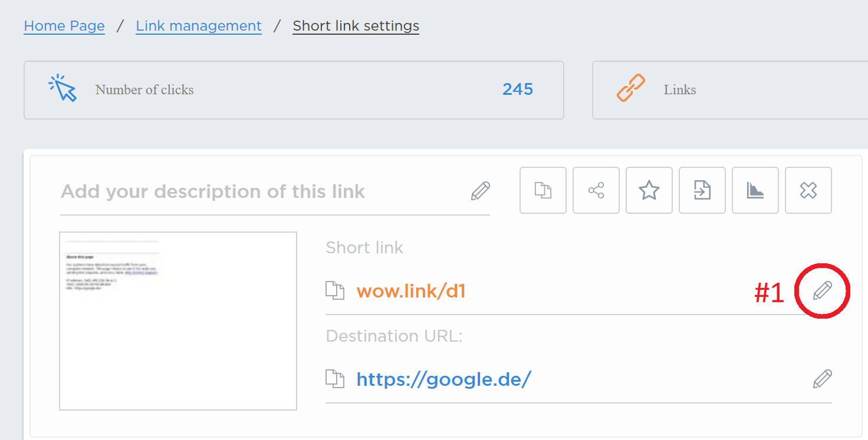Click the orange chain Links icon
Image resolution: width=868 pixels, height=440 pixels.
pos(630,88)
